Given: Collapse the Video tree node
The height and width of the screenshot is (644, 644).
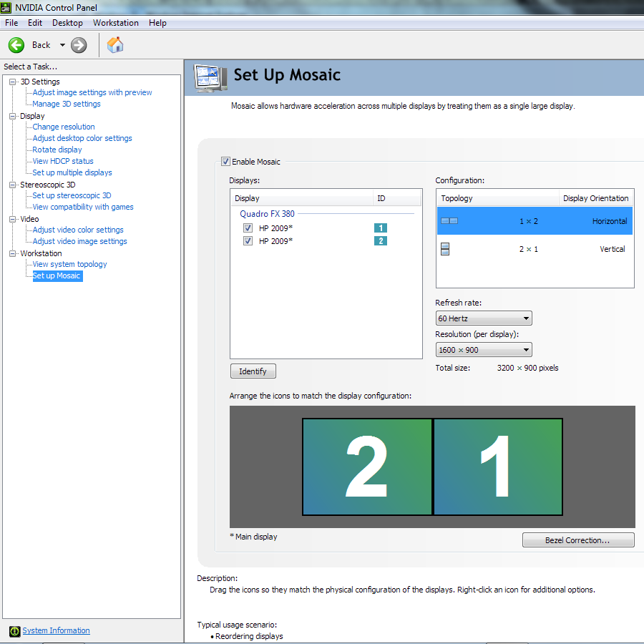Looking at the screenshot, I should (x=13, y=220).
